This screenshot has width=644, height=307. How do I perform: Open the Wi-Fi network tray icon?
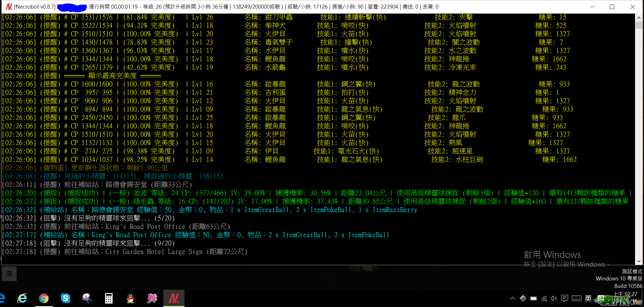[544, 298]
